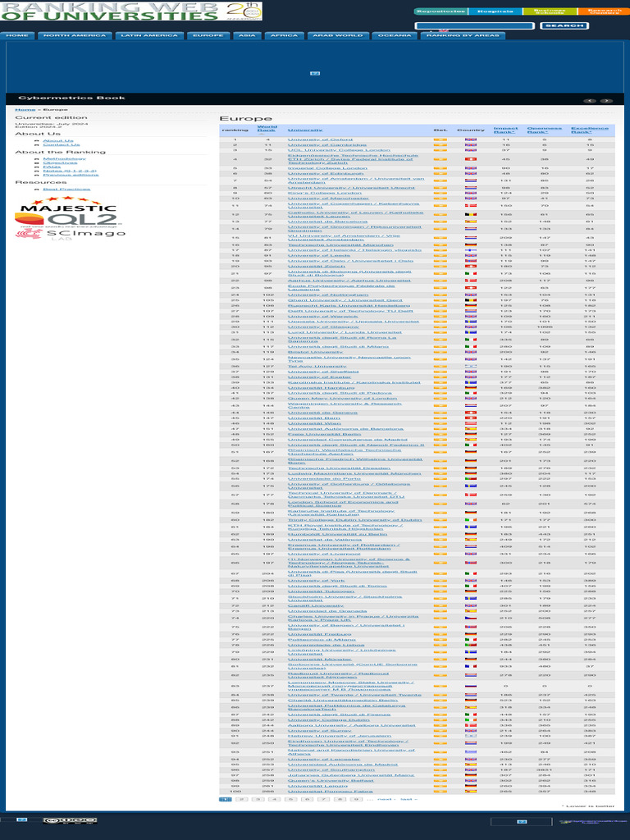Open the Previous editions sidebar link
630x840 pixels.
pyautogui.click(x=71, y=175)
